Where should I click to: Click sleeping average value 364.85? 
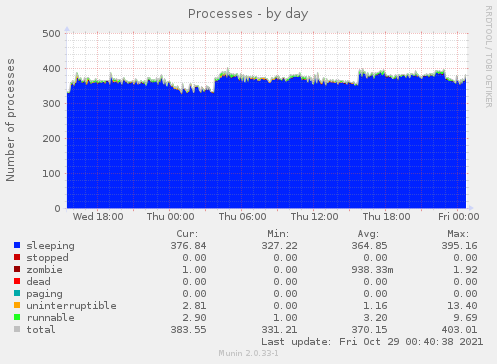[x=369, y=246]
